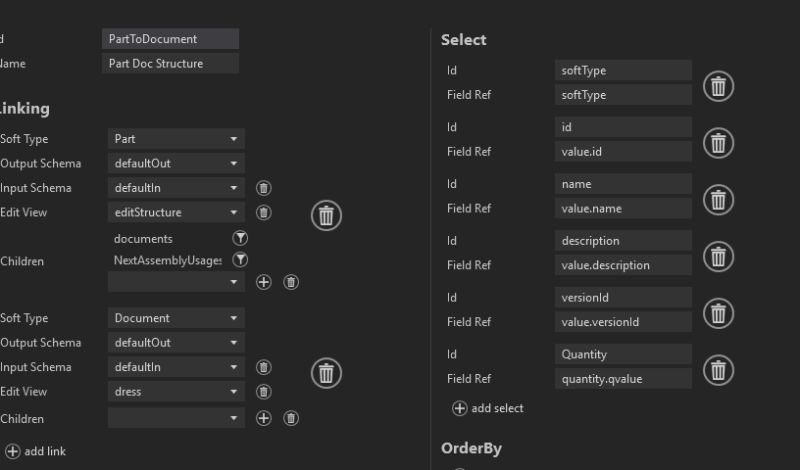This screenshot has width=800, height=470.
Task: Delete the softType select entry
Action: [x=717, y=86]
